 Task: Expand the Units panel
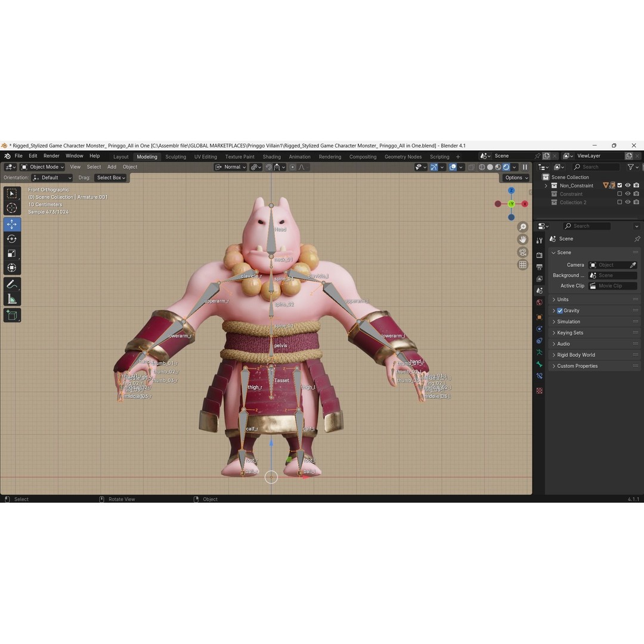point(594,299)
